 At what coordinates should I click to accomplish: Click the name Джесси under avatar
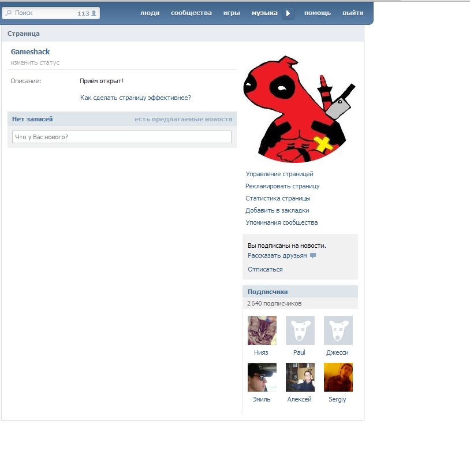pyautogui.click(x=337, y=352)
